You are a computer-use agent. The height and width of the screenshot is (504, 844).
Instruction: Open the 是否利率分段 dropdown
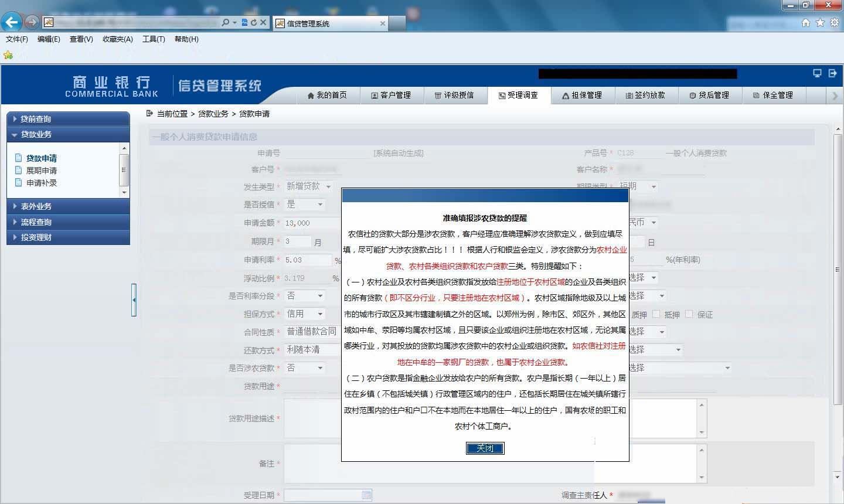point(305,296)
